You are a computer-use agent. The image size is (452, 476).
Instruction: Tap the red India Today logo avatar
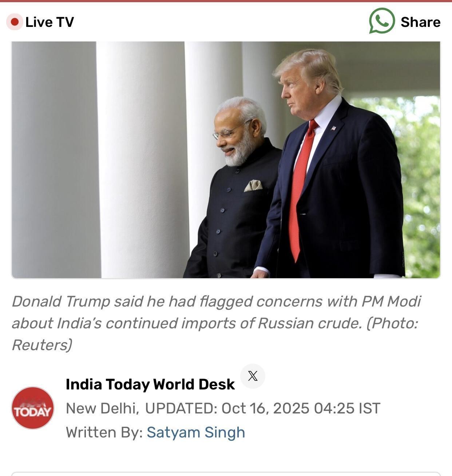[x=33, y=408]
